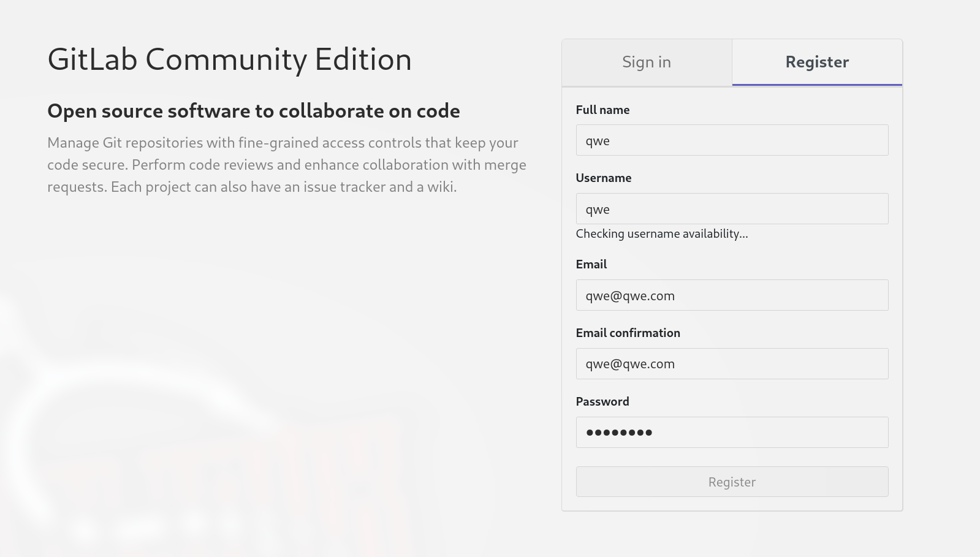Click the 'Username' field label

(x=604, y=178)
